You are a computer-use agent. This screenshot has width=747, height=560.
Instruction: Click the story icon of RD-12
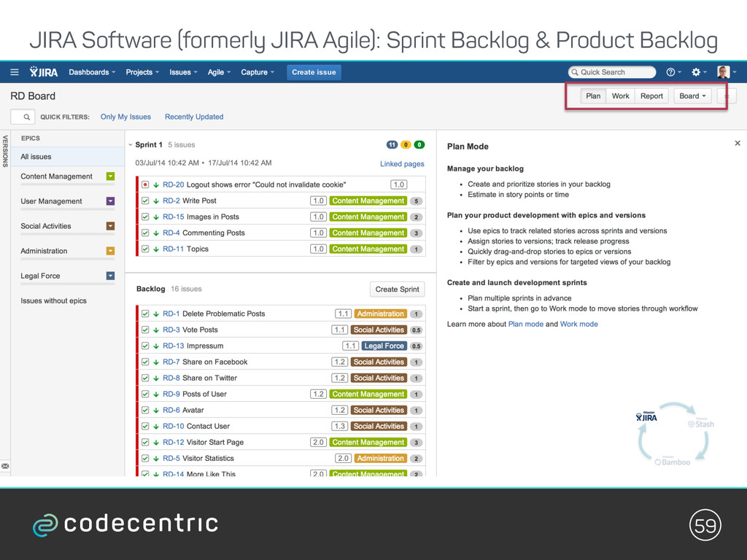145,443
